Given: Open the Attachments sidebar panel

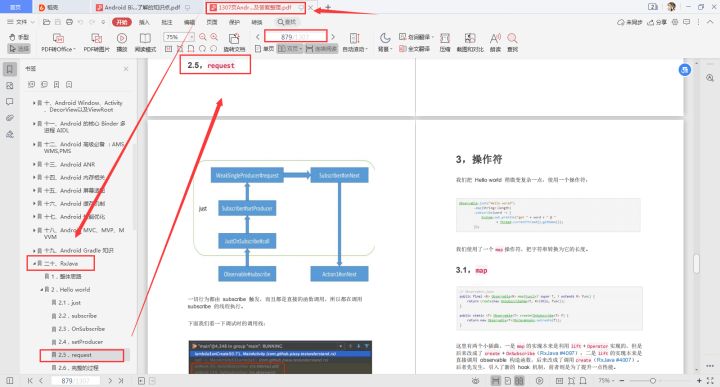Looking at the screenshot, I should pos(10,118).
